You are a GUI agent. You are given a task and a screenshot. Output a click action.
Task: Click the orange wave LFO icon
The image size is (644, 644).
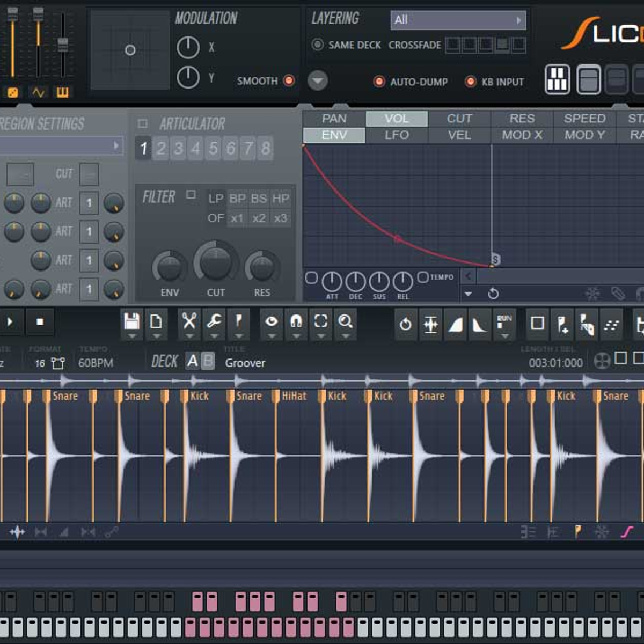coord(38,92)
